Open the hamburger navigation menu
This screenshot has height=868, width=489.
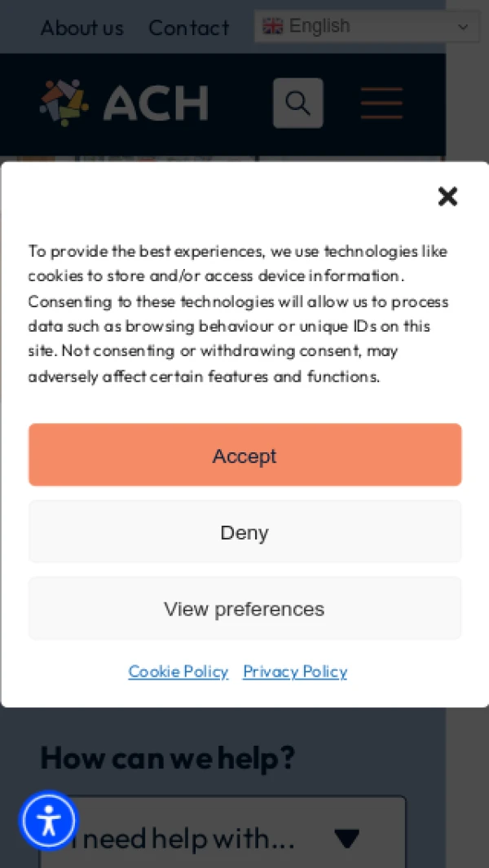pyautogui.click(x=381, y=104)
